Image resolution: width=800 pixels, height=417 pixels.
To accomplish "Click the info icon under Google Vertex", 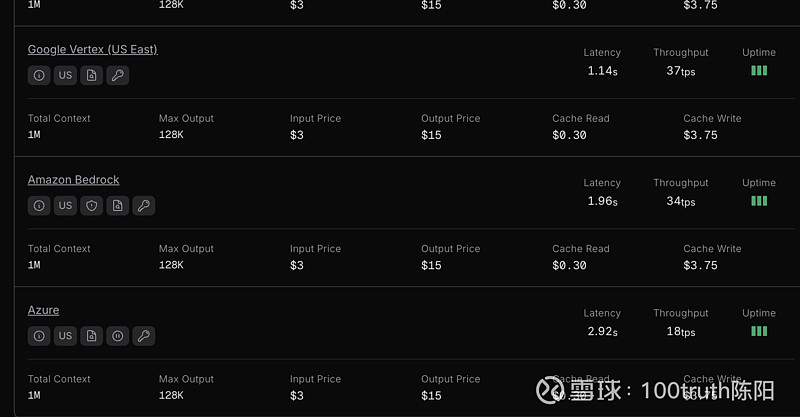I will (x=39, y=75).
